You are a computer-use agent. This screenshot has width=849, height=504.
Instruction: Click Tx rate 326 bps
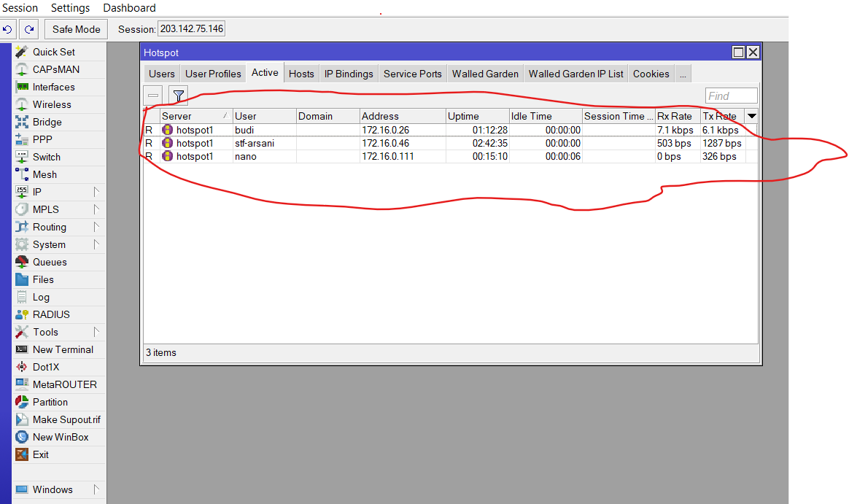tap(719, 156)
